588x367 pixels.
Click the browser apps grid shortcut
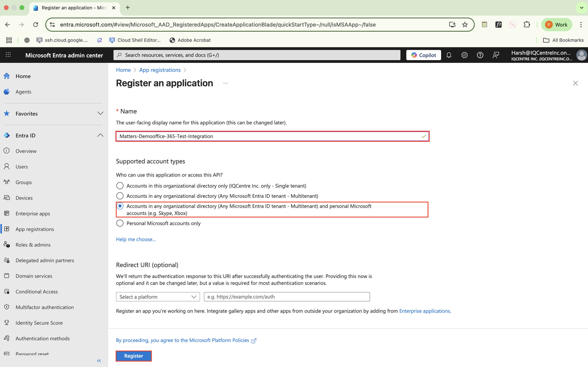(x=9, y=40)
